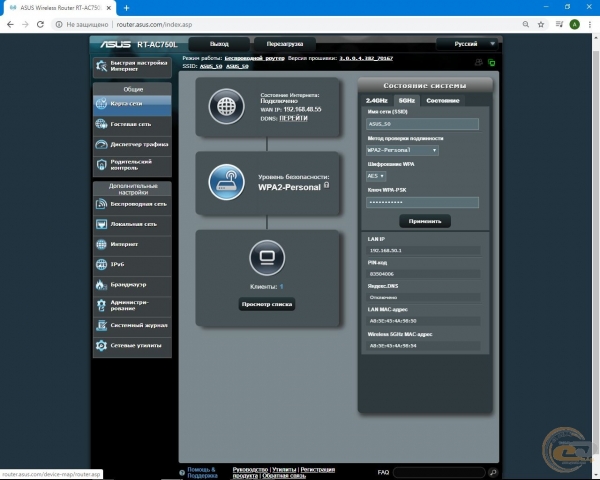Switch to the 5GHz tab
Viewport: 600px width, 480px height.
click(x=406, y=101)
